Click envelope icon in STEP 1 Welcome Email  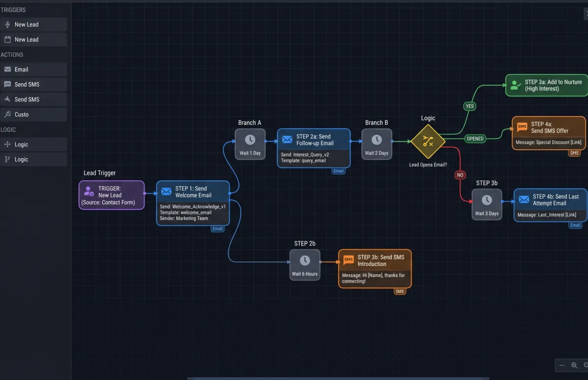[167, 191]
